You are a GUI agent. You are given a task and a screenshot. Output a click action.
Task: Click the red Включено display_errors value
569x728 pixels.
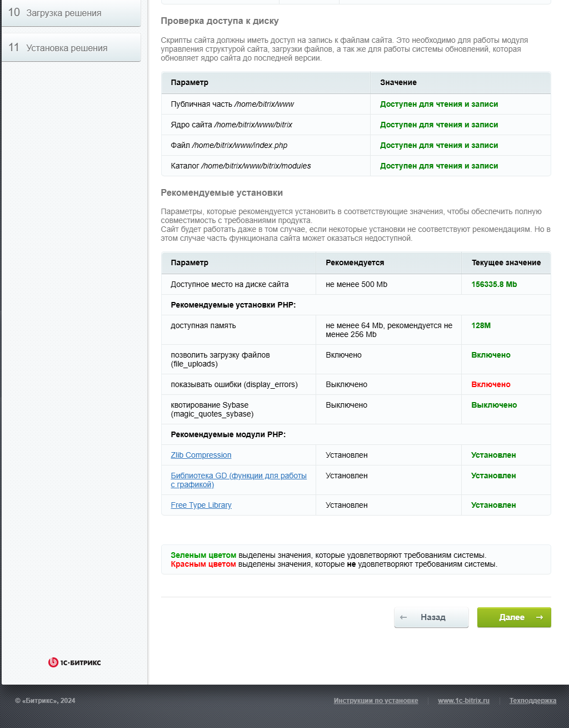[x=491, y=384]
